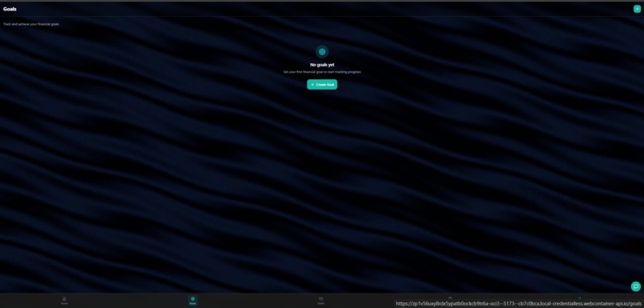Switch to the Home tab in bottom navigation
The image size is (644, 308).
coord(64,301)
